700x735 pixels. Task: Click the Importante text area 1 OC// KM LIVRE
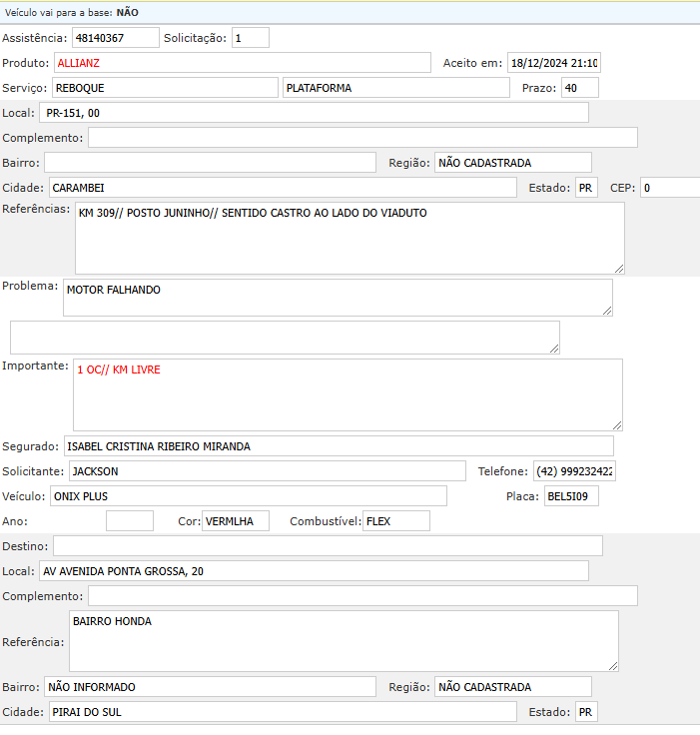click(348, 395)
